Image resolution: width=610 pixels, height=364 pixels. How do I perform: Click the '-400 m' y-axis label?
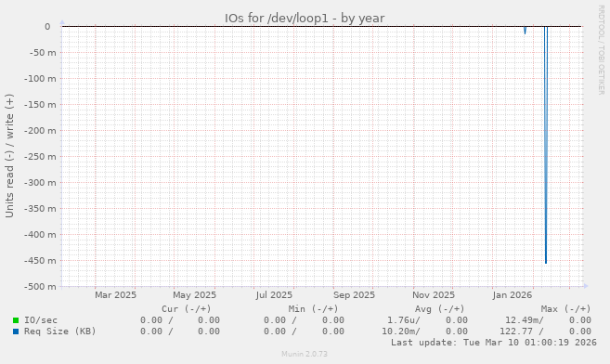pos(40,235)
